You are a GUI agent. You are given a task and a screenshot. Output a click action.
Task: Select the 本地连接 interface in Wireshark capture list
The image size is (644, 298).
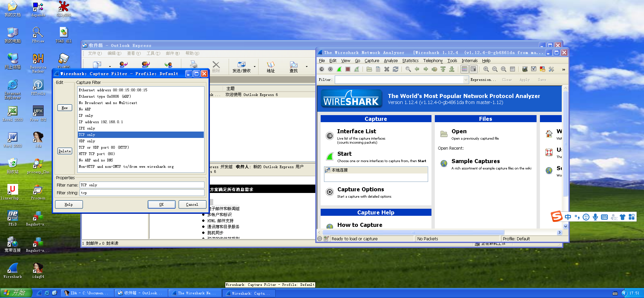click(x=376, y=170)
